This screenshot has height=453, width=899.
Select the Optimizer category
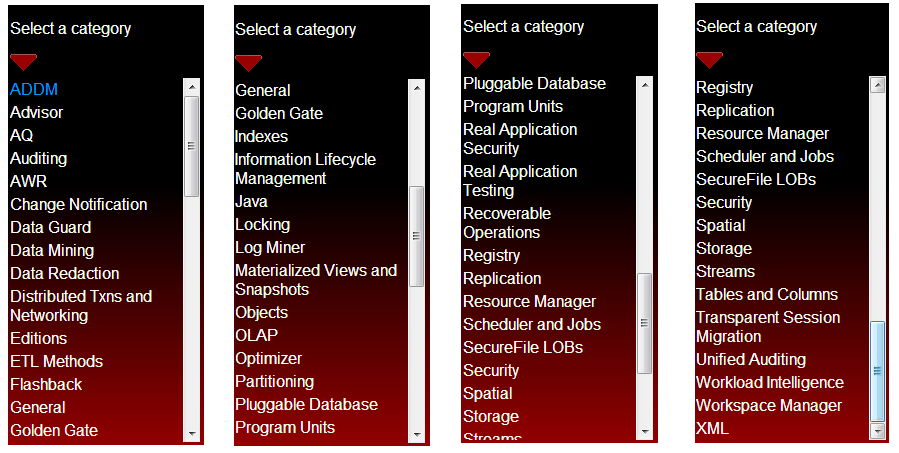click(x=268, y=358)
